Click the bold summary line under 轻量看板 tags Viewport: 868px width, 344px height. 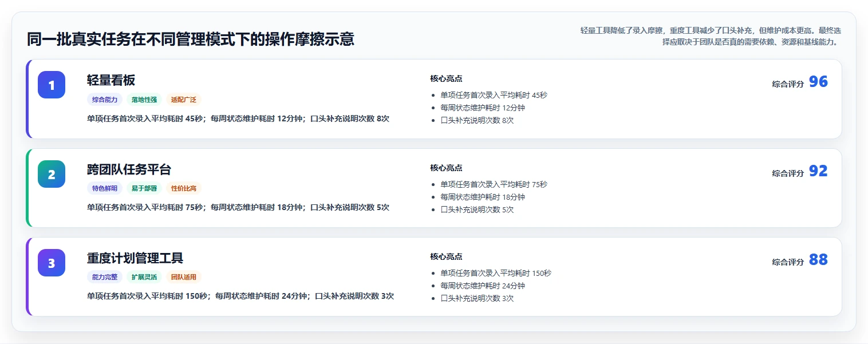click(x=238, y=118)
